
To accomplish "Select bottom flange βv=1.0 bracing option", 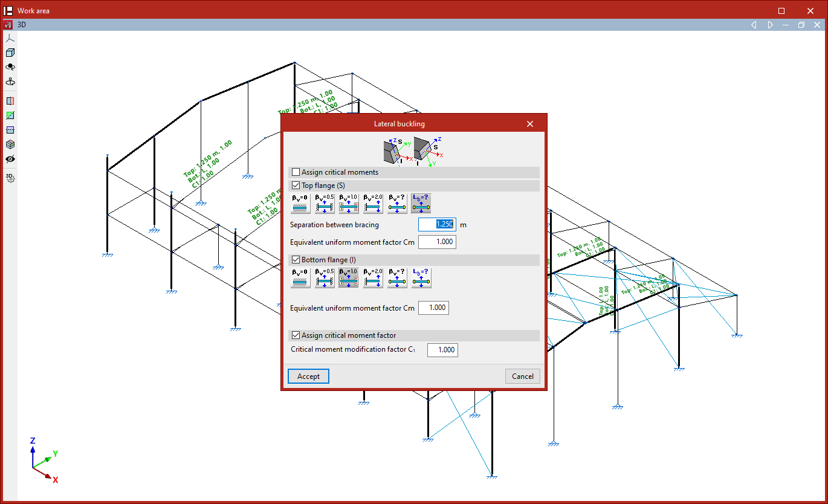I will 349,278.
